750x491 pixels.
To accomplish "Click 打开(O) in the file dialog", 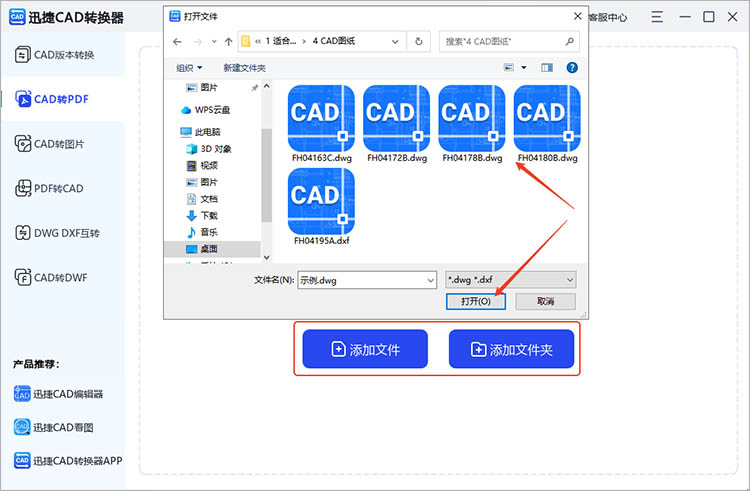I will tap(475, 301).
